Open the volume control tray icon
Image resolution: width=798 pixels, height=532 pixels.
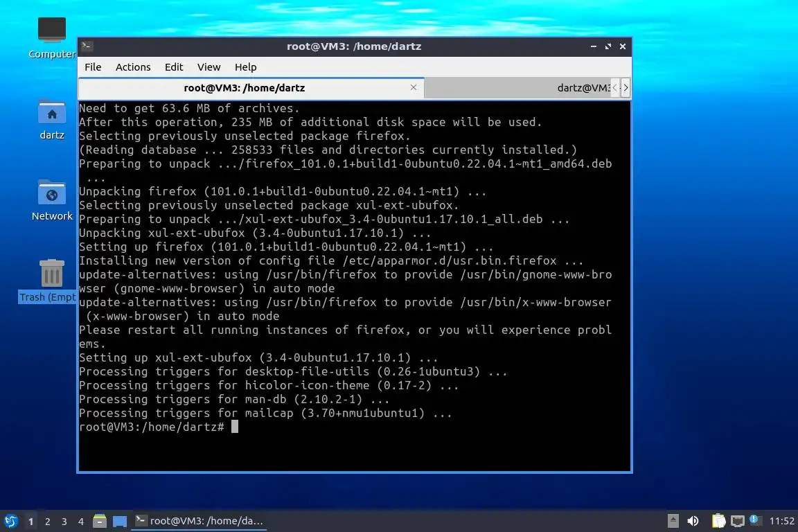click(693, 521)
